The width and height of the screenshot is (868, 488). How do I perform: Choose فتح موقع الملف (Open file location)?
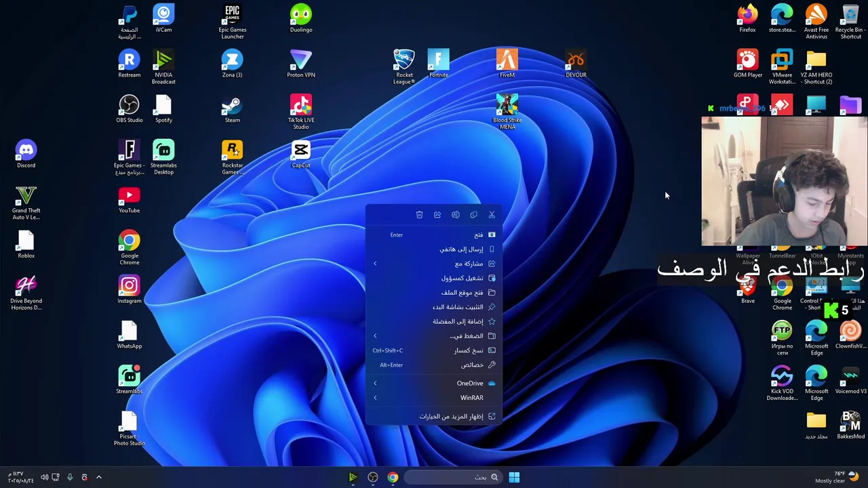pos(434,293)
